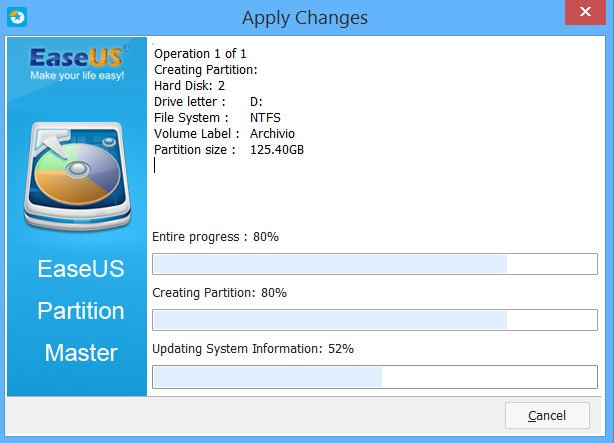Click the Updating System Information progress bar
Viewport: 614px width, 443px height.
coord(375,377)
